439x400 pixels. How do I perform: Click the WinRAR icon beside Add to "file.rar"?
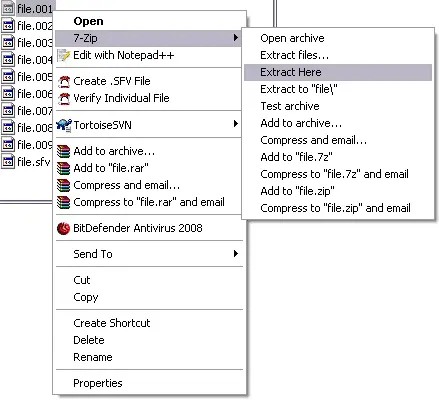pyautogui.click(x=63, y=168)
